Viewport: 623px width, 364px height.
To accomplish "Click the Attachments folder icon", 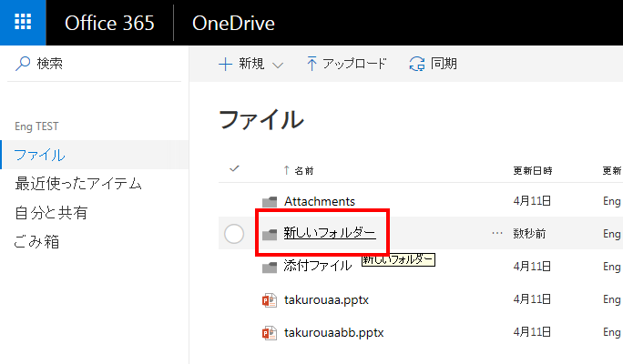I will (x=270, y=202).
